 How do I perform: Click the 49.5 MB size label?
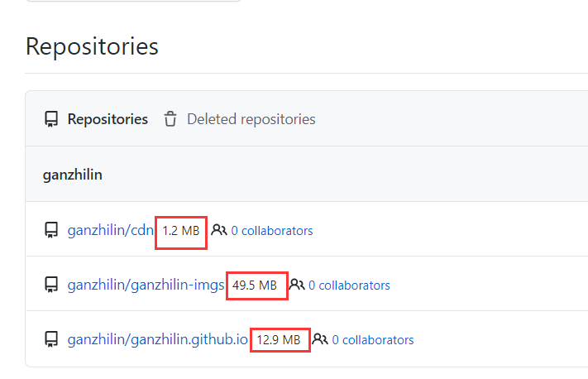coord(255,285)
